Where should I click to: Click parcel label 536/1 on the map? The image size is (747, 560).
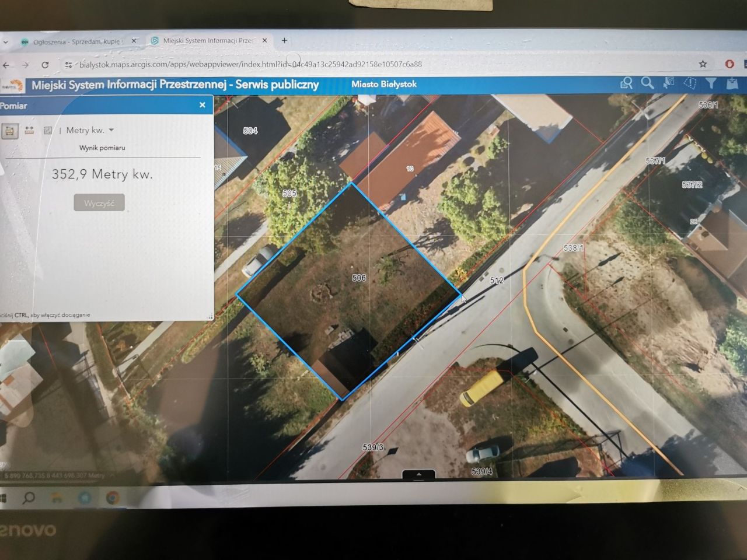pos(708,105)
